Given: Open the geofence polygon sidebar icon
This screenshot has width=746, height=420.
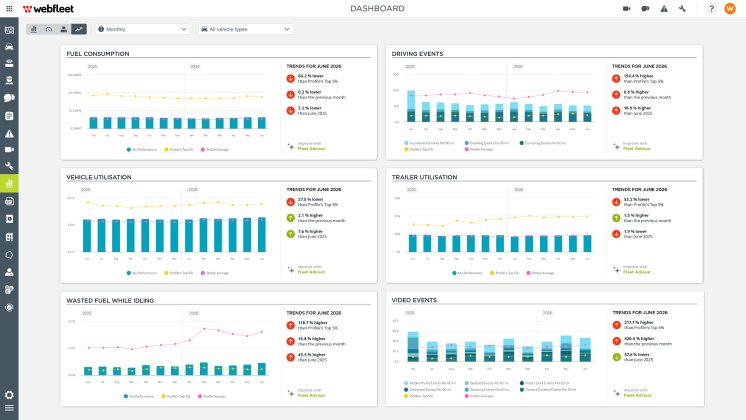Looking at the screenshot, I should click(x=9, y=255).
